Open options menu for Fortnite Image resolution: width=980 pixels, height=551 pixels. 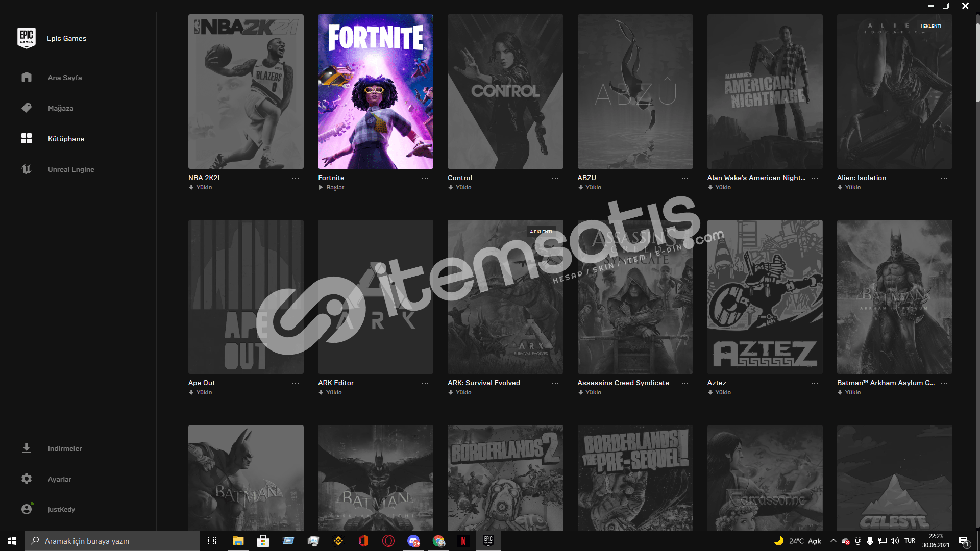click(x=425, y=178)
